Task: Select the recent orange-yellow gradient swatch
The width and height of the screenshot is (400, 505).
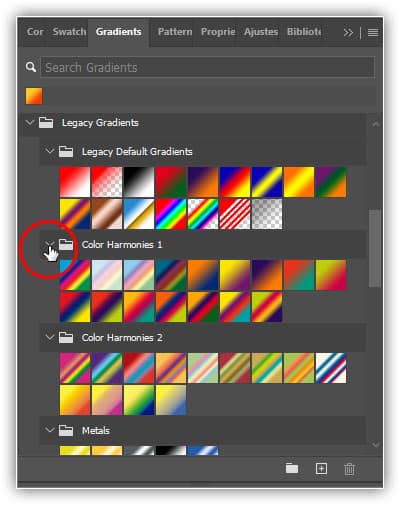Action: point(34,96)
